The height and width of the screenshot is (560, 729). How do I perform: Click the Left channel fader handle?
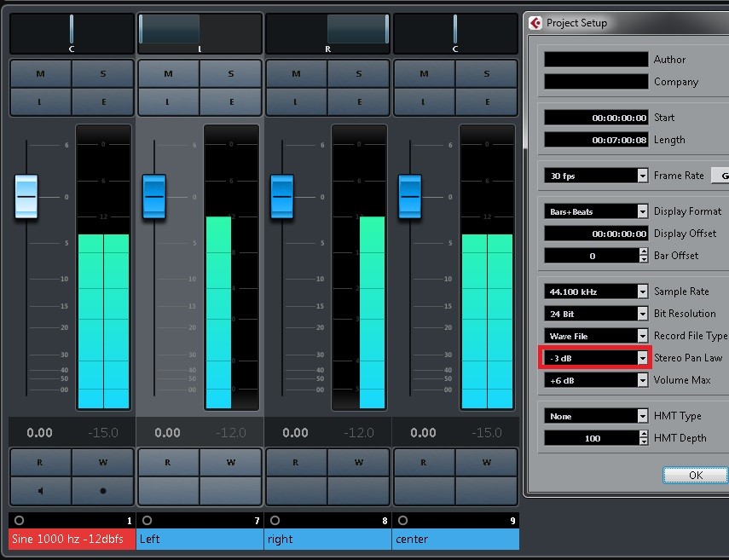(153, 197)
